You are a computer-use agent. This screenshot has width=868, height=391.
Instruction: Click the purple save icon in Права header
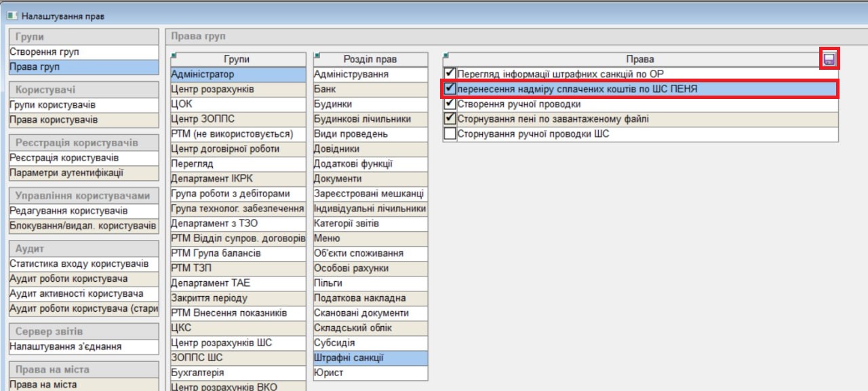829,60
